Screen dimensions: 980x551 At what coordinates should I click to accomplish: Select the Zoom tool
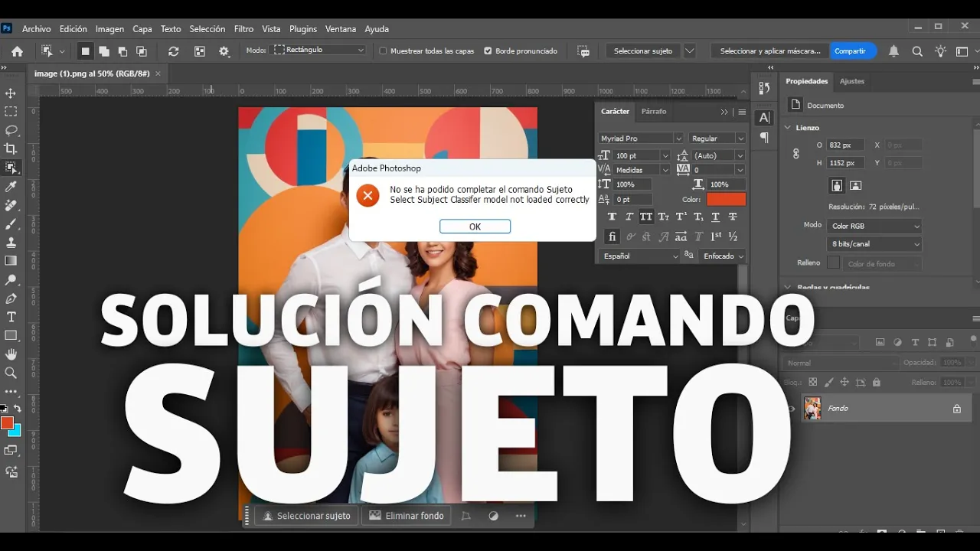click(x=11, y=373)
